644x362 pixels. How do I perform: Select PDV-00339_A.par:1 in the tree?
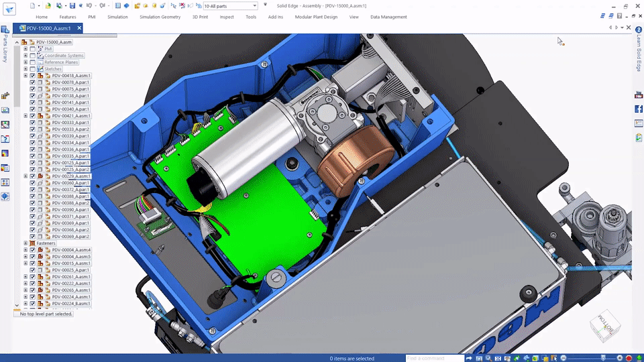pyautogui.click(x=70, y=136)
